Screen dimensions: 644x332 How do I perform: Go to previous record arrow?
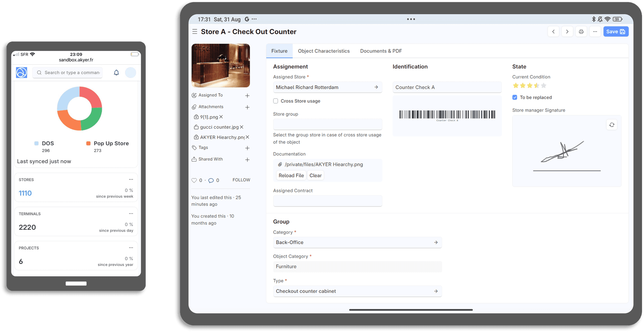[x=553, y=32]
